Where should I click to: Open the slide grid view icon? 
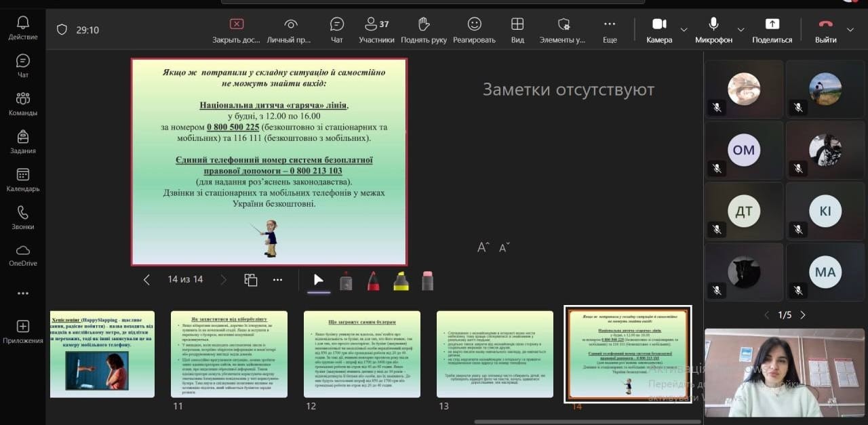[x=251, y=280]
